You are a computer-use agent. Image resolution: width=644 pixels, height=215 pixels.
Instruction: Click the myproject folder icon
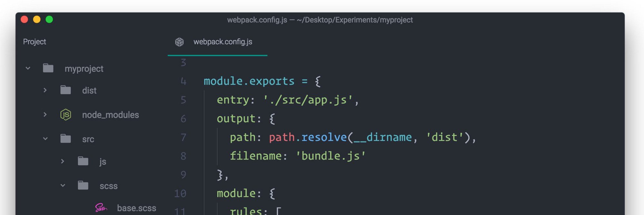pos(48,68)
